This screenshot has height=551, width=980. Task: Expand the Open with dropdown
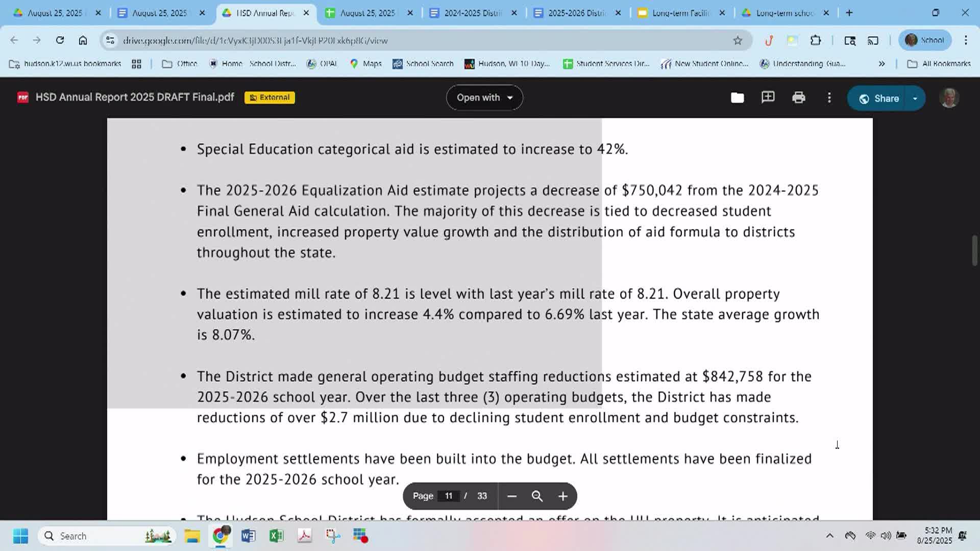(x=484, y=97)
